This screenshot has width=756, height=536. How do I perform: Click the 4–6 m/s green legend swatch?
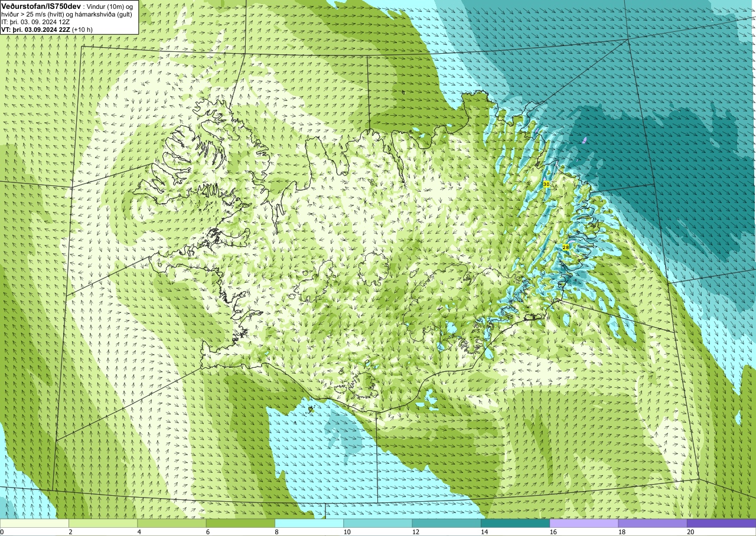pos(172,523)
